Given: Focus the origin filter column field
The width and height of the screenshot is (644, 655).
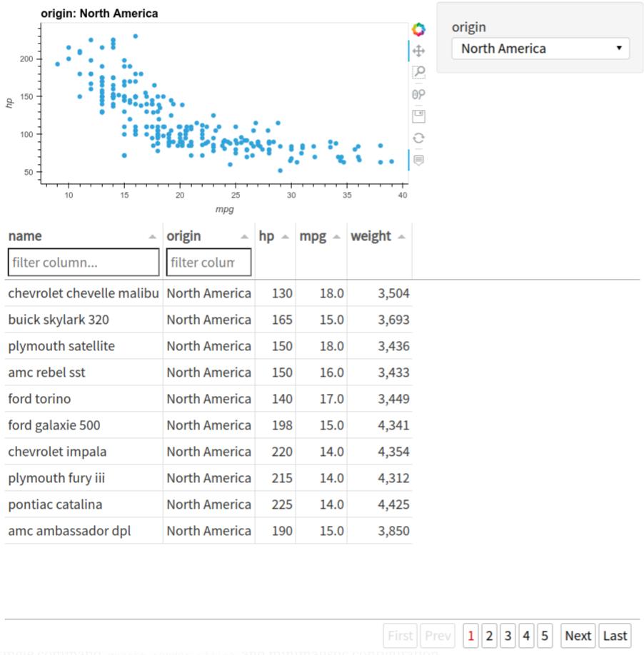Looking at the screenshot, I should pyautogui.click(x=208, y=263).
